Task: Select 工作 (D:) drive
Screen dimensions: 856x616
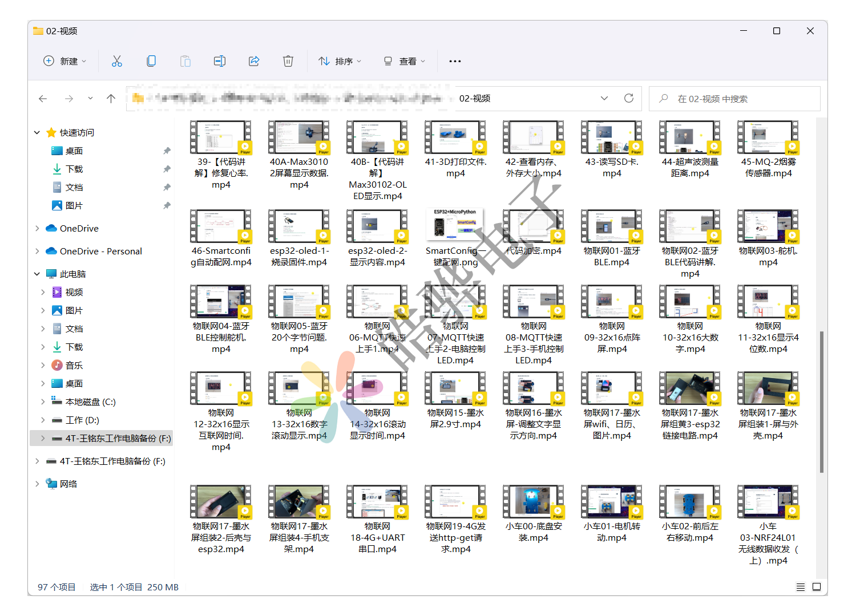Action: (x=82, y=420)
